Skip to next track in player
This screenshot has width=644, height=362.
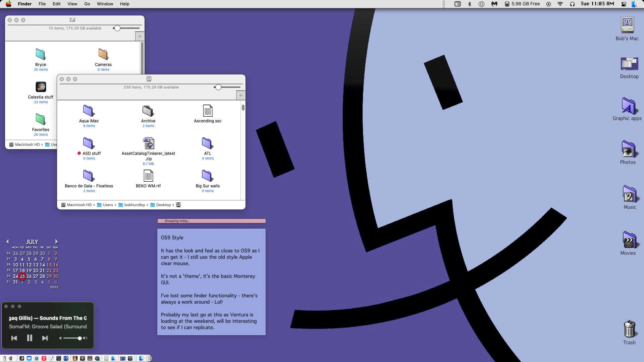coord(45,338)
